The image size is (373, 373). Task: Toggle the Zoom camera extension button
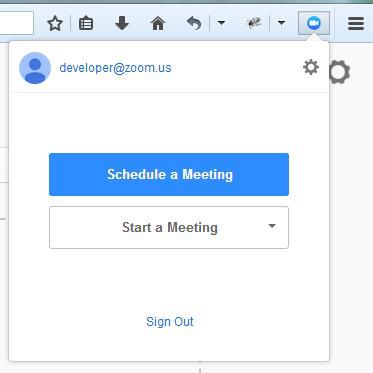coord(314,23)
